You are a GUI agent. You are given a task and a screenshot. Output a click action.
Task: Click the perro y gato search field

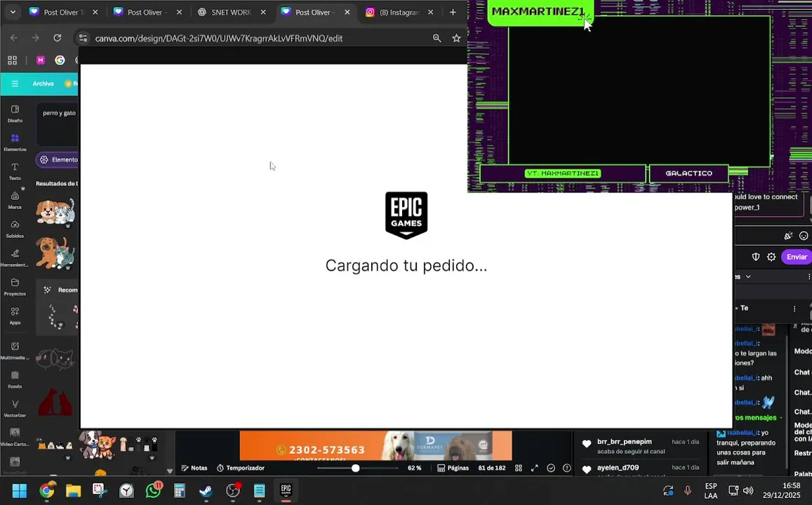(58, 124)
